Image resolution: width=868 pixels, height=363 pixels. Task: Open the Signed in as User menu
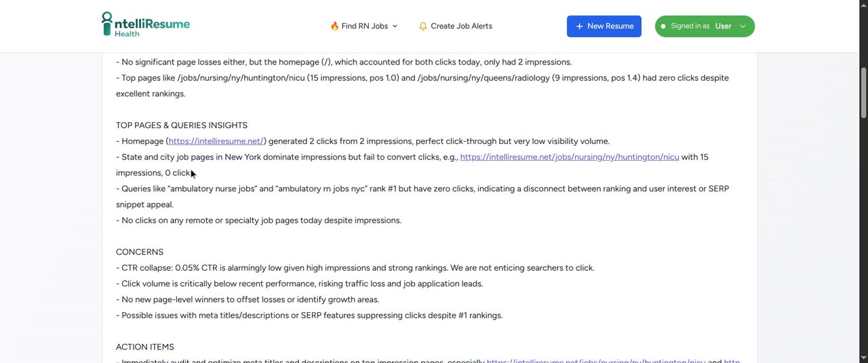click(x=705, y=26)
